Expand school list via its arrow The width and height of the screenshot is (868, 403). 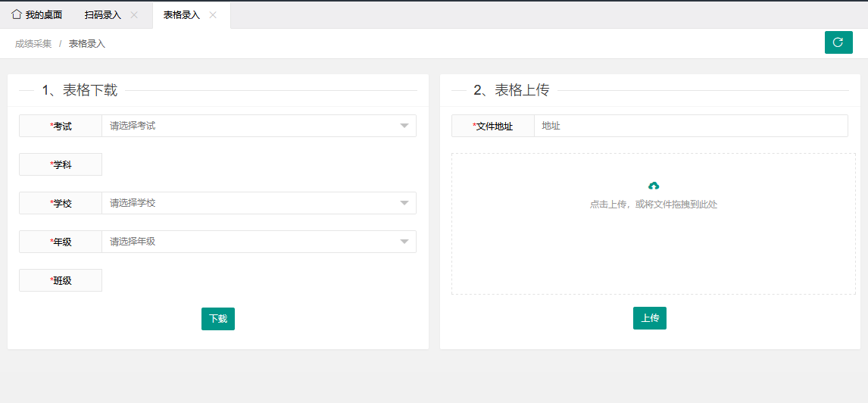point(404,203)
